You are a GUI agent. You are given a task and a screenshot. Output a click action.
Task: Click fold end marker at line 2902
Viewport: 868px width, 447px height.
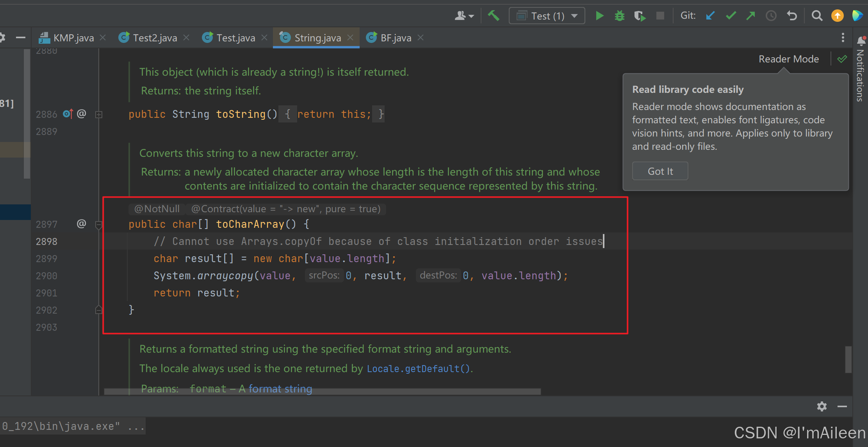(99, 310)
